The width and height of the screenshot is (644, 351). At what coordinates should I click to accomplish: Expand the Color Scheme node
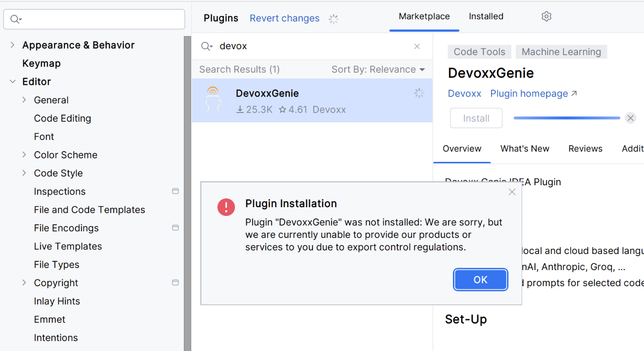click(x=24, y=155)
